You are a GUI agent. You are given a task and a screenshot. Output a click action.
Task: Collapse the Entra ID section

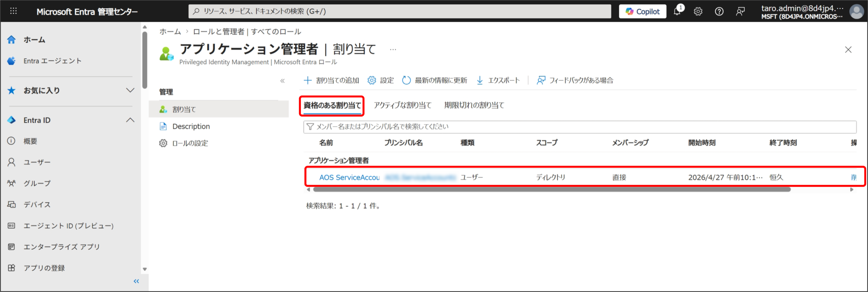[x=130, y=120]
